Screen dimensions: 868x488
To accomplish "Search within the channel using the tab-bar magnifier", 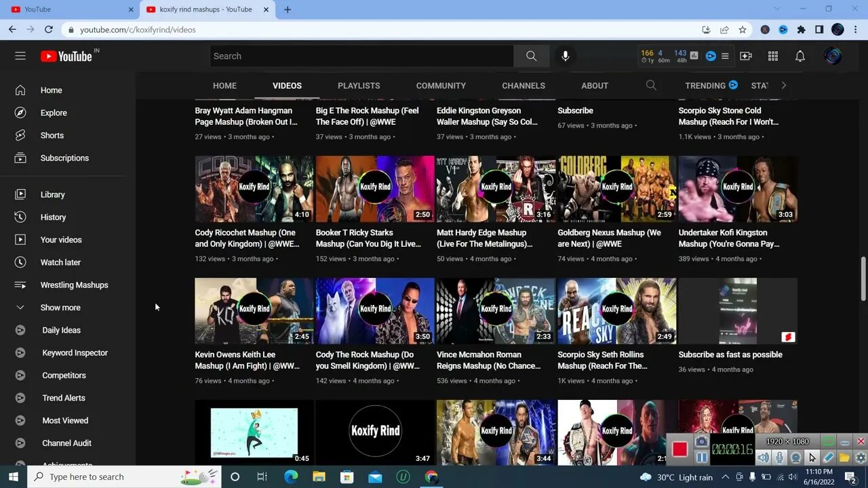I will 651,85.
